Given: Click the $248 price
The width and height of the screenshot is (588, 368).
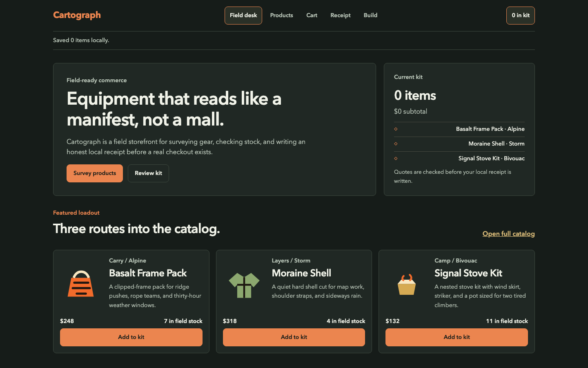Looking at the screenshot, I should pos(67,321).
